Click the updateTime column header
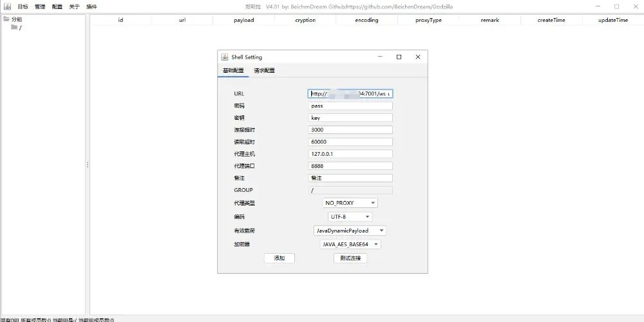 click(x=613, y=20)
